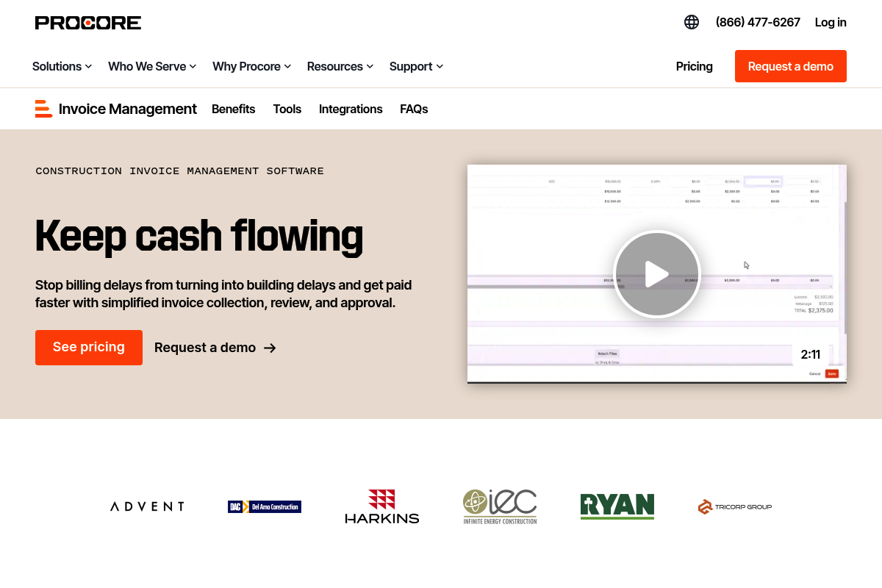
Task: Expand the Resources dropdown menu
Action: 340,66
